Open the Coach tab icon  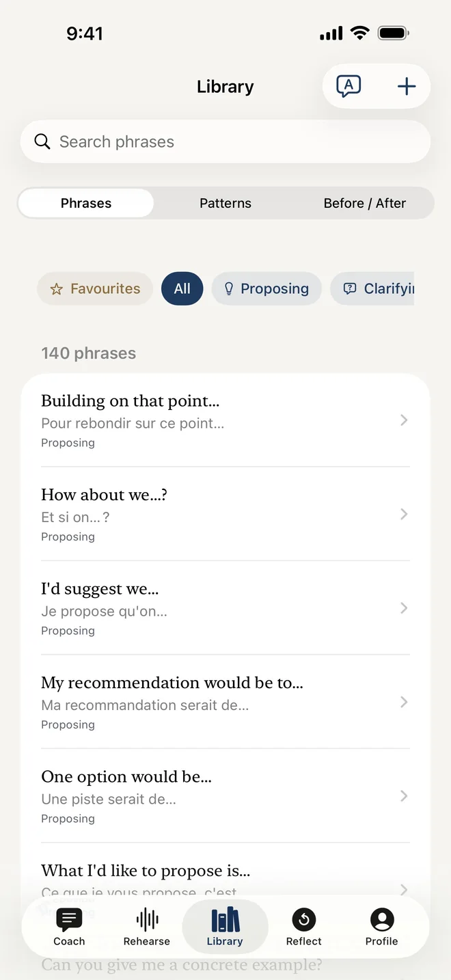69,920
